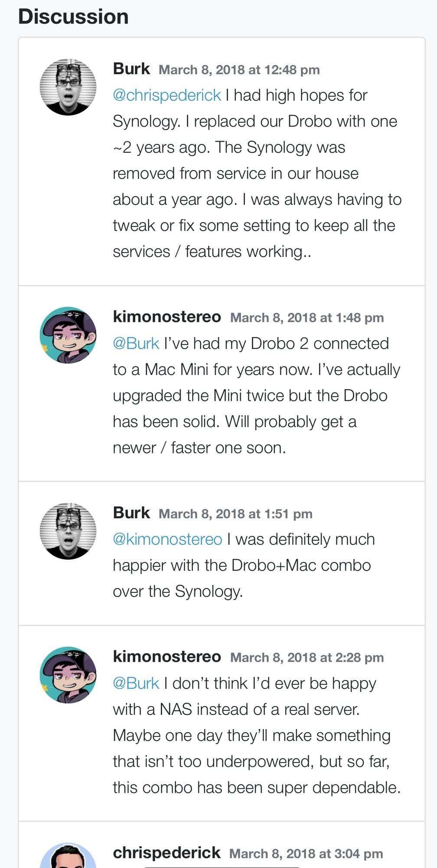The width and height of the screenshot is (437, 868).
Task: Open the March 8, 2018 at 2:28 pm timestamp
Action: (x=307, y=658)
